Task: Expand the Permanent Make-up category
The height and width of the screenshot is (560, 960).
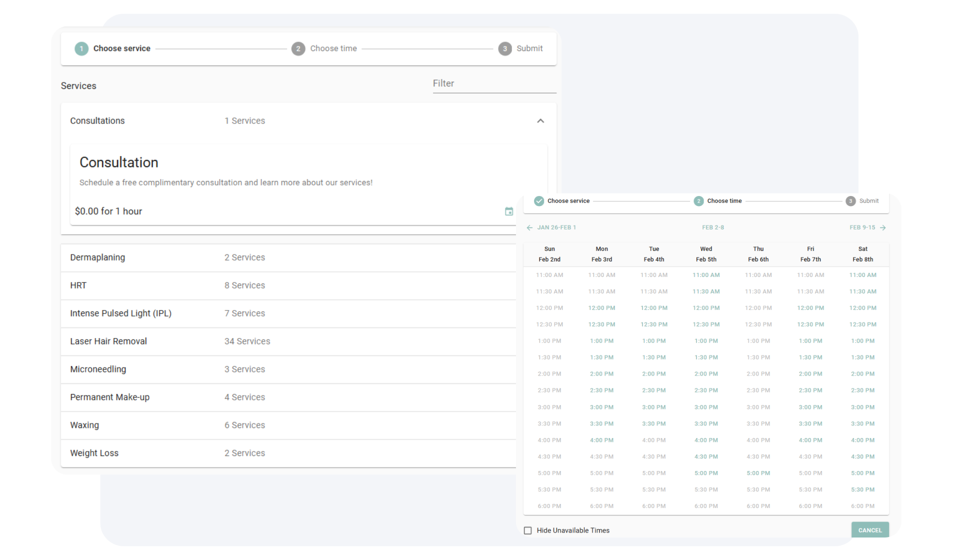Action: click(x=288, y=397)
